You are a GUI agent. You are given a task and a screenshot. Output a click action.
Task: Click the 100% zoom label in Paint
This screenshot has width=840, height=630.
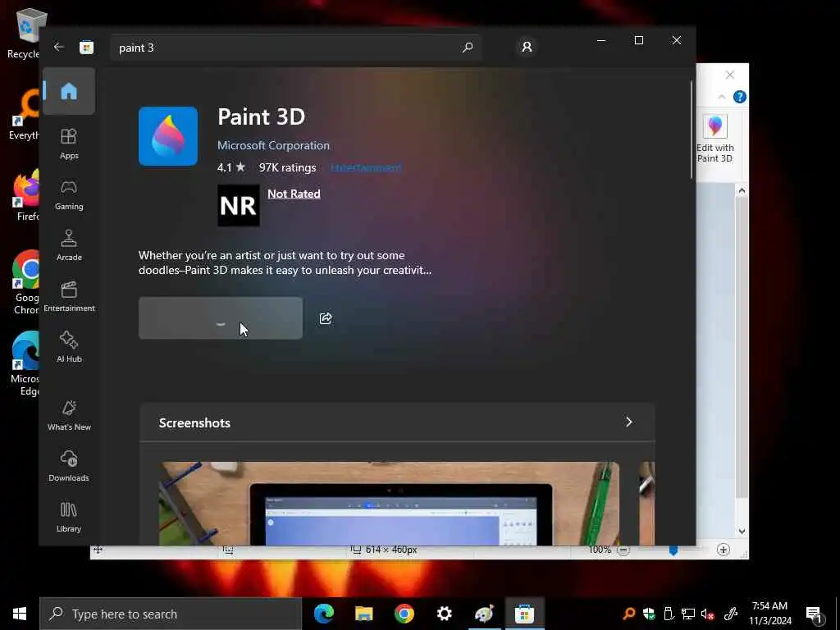point(600,550)
